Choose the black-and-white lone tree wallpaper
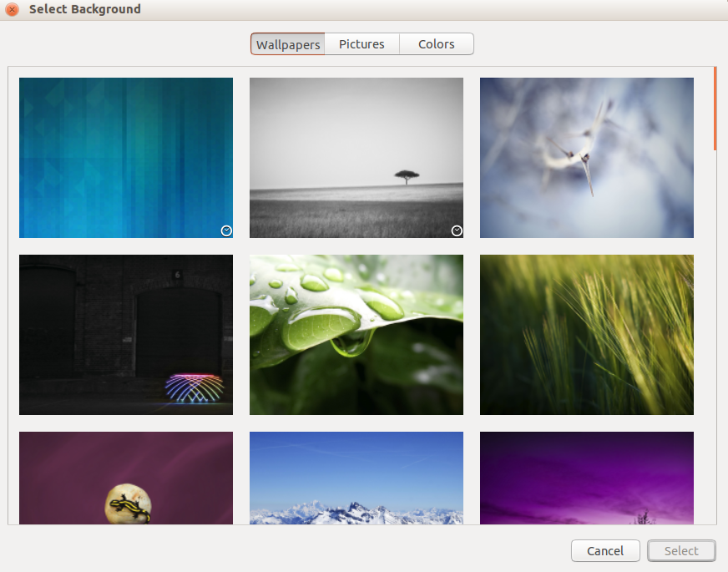Image resolution: width=728 pixels, height=572 pixels. click(356, 158)
